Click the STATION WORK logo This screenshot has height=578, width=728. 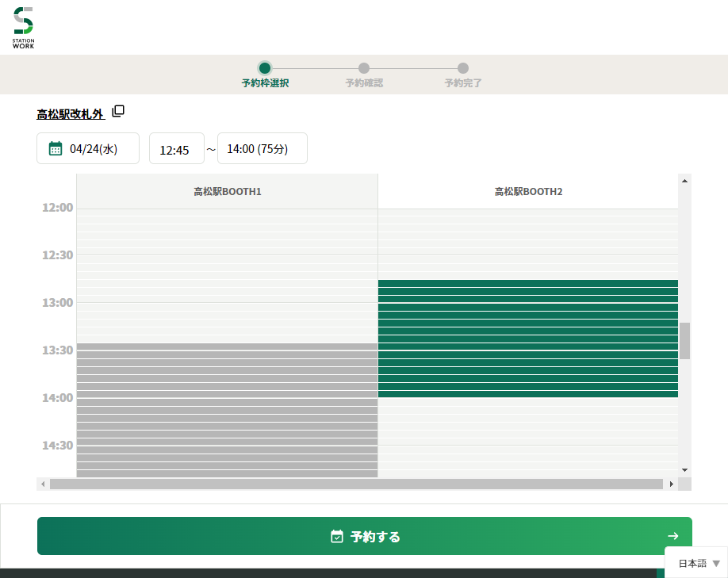pos(24,28)
